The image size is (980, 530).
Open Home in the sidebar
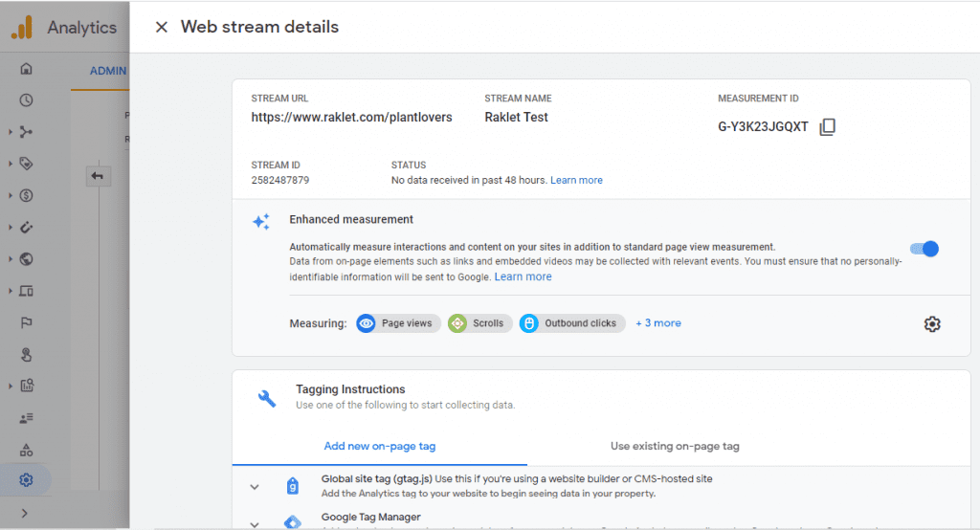26,69
